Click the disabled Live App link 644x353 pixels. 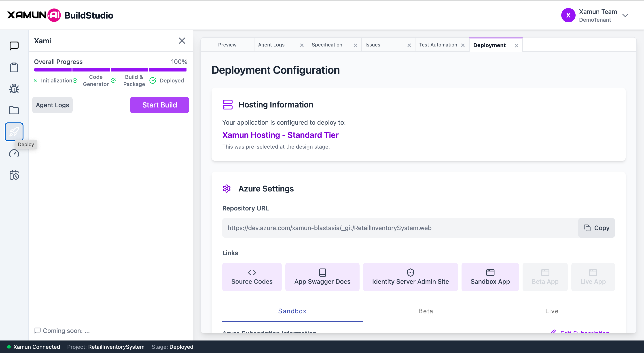click(593, 277)
